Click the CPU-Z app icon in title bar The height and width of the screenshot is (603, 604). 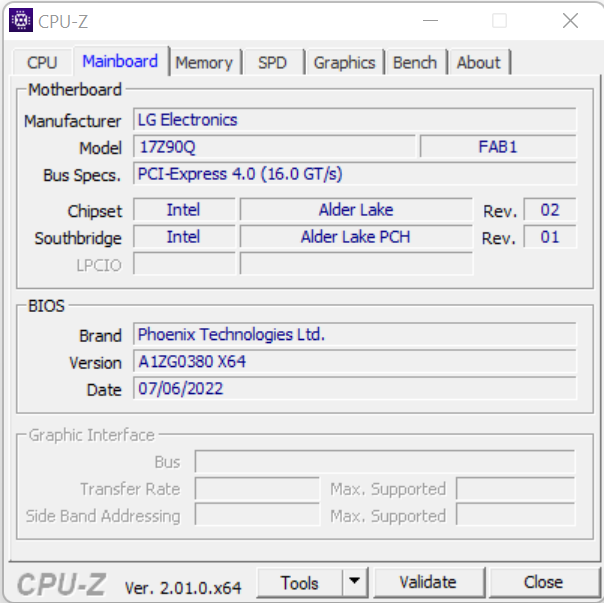(x=21, y=20)
